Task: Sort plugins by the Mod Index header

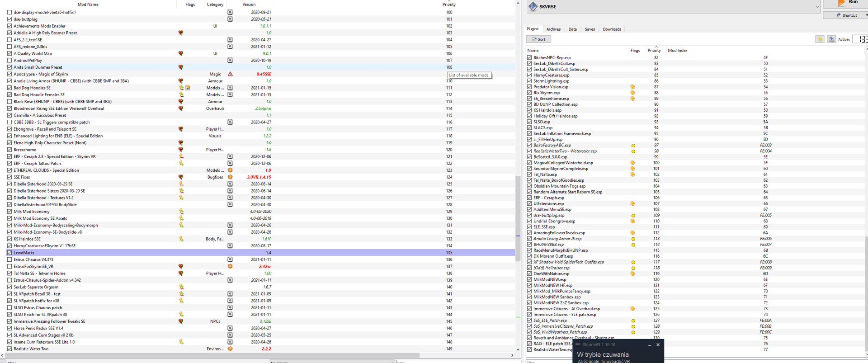Action: [678, 51]
